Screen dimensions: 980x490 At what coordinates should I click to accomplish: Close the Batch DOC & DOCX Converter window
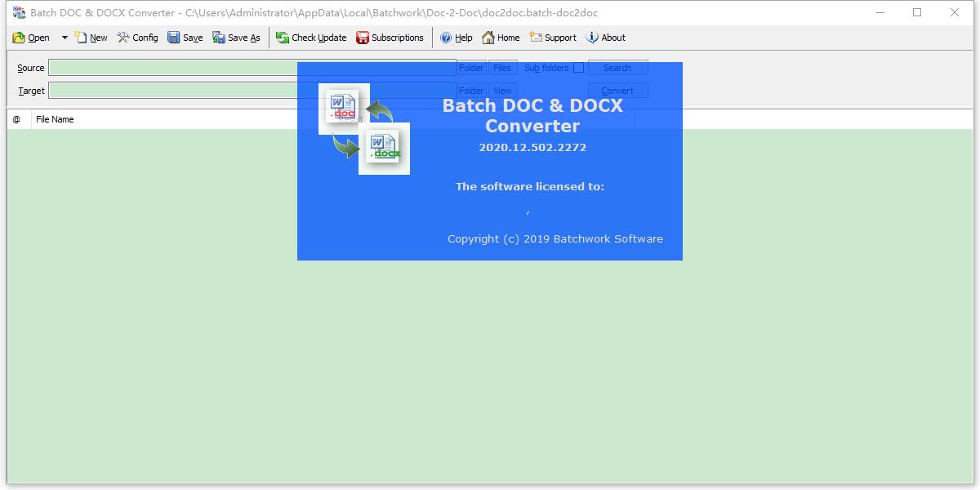coord(955,13)
